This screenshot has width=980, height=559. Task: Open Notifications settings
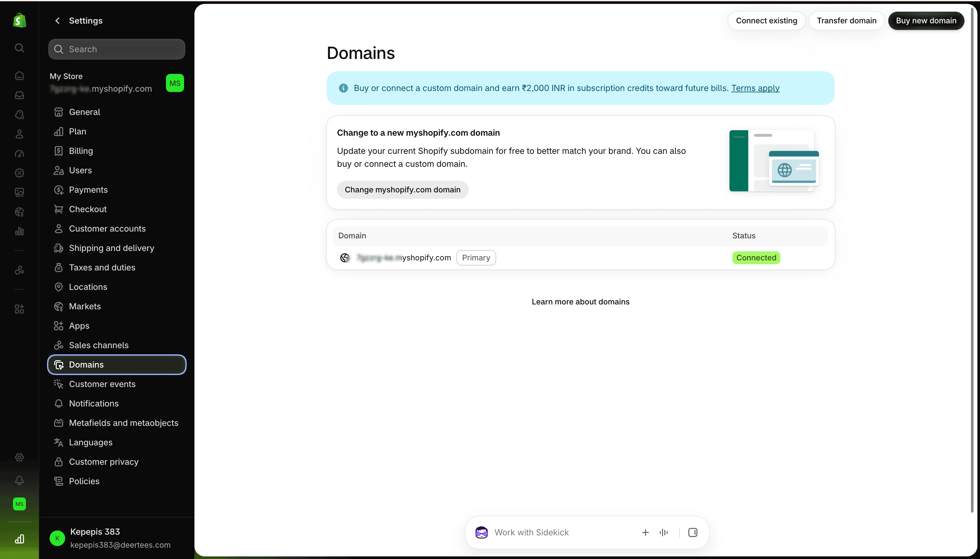click(117, 404)
